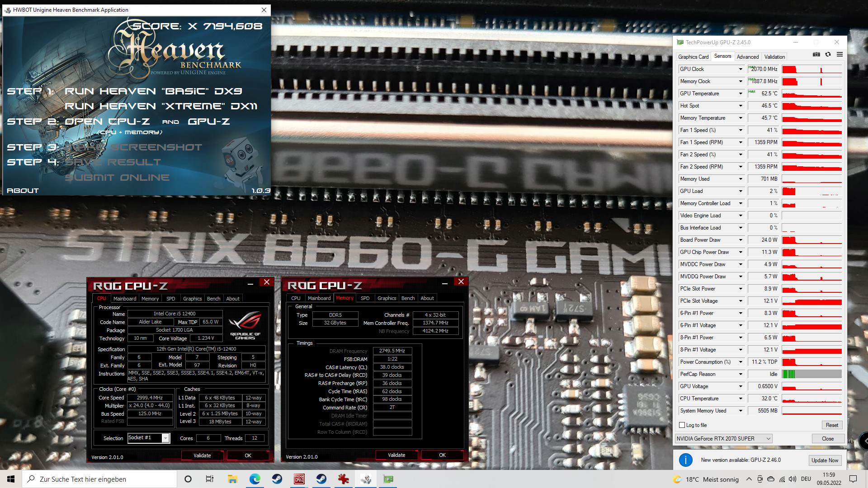Open the Board Power Draw dropdown
The image size is (868, 488).
[x=741, y=240]
